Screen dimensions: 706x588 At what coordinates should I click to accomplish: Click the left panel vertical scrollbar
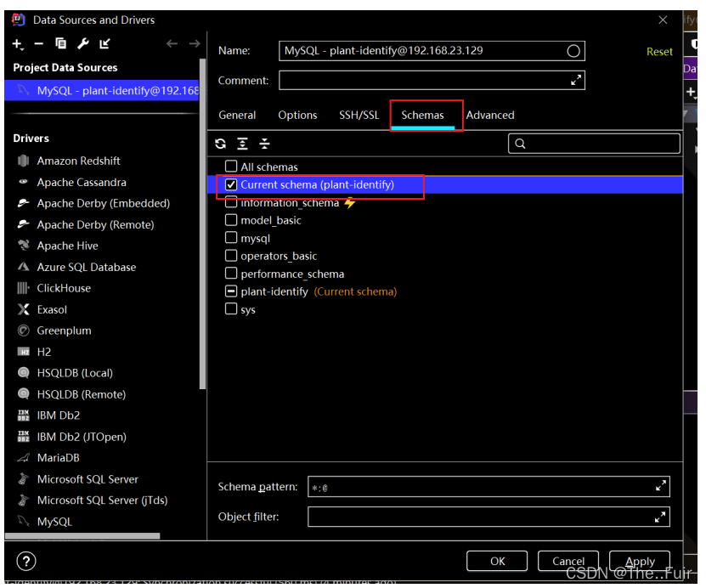(202, 223)
